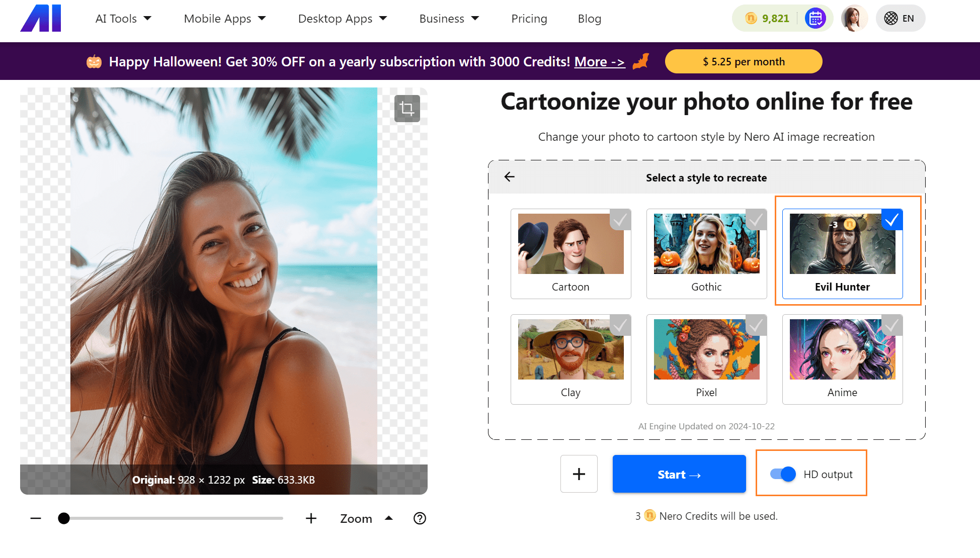Viewport: 980px width, 558px height.
Task: Open the crop tool on the photo
Action: pyautogui.click(x=407, y=108)
